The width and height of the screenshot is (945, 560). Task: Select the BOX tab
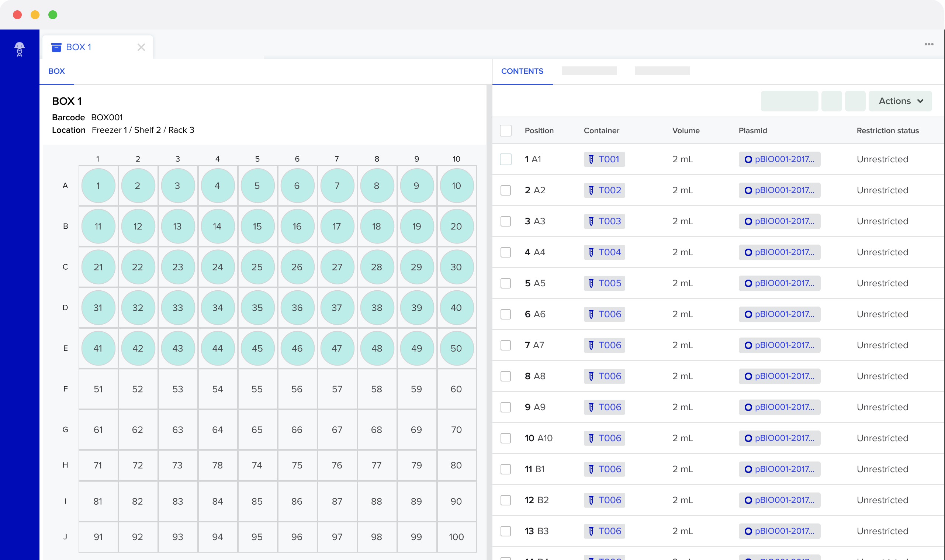click(x=56, y=71)
